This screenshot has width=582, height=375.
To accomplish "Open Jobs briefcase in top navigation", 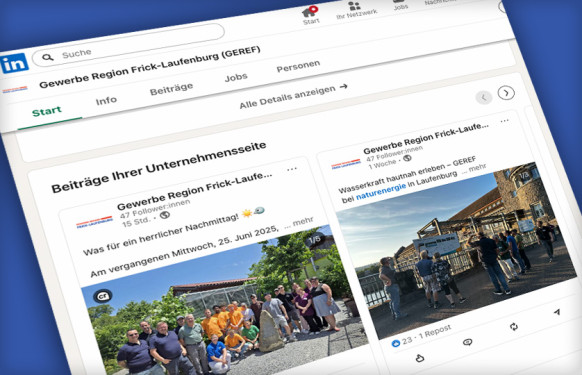I will (x=400, y=4).
